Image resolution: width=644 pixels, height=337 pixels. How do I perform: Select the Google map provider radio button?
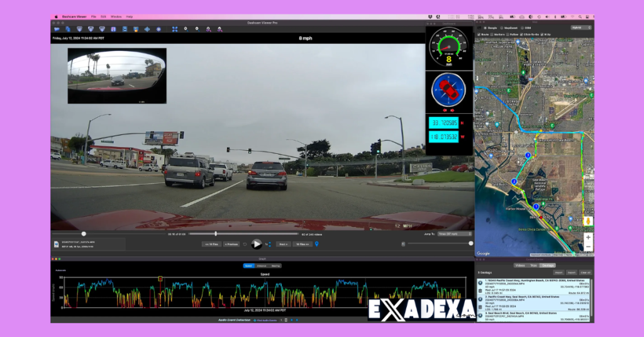tap(485, 28)
